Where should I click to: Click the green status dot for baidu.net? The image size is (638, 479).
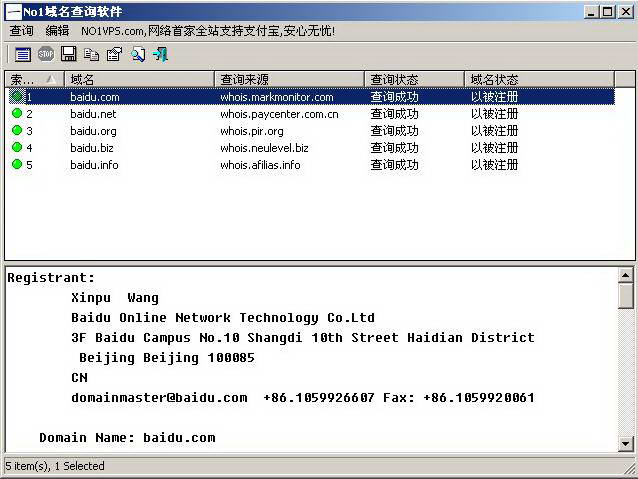click(x=17, y=114)
